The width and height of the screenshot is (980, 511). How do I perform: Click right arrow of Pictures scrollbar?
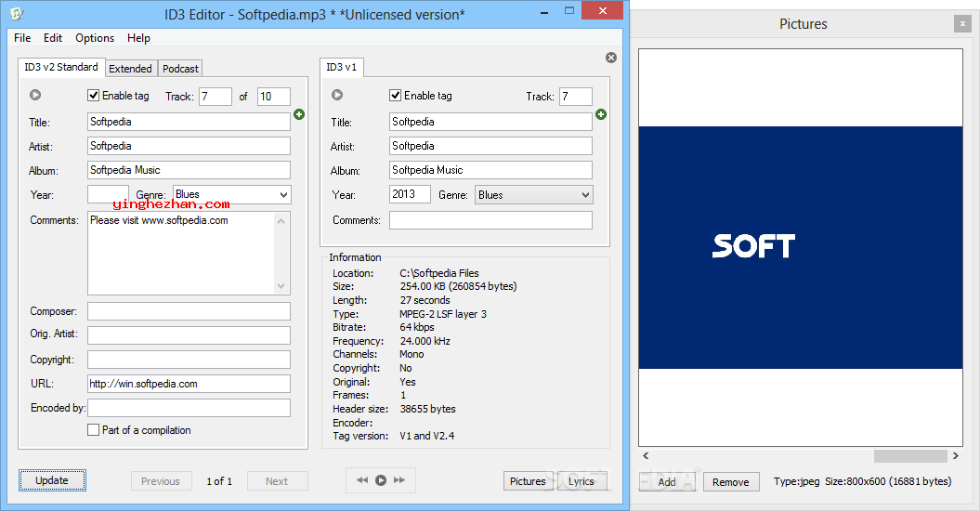(956, 456)
